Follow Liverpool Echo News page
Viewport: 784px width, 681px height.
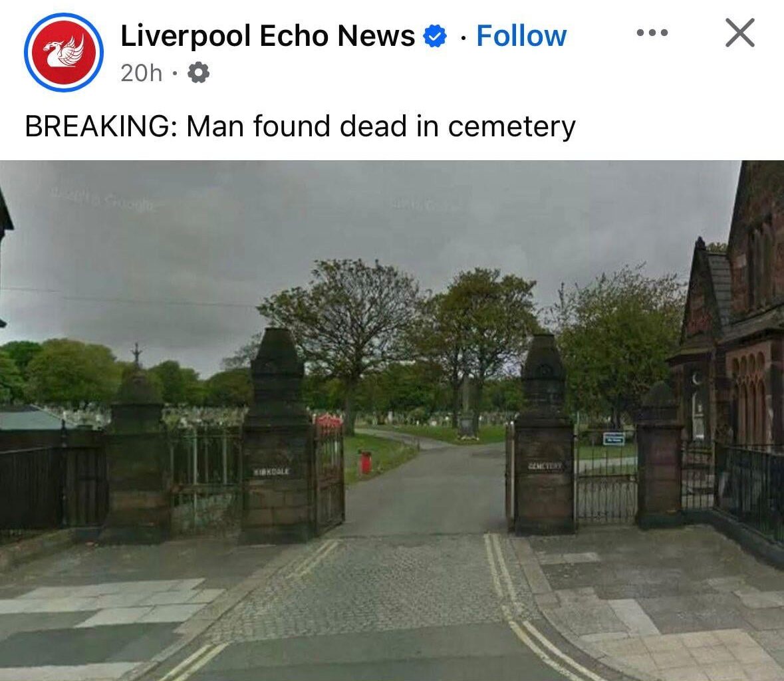point(521,36)
